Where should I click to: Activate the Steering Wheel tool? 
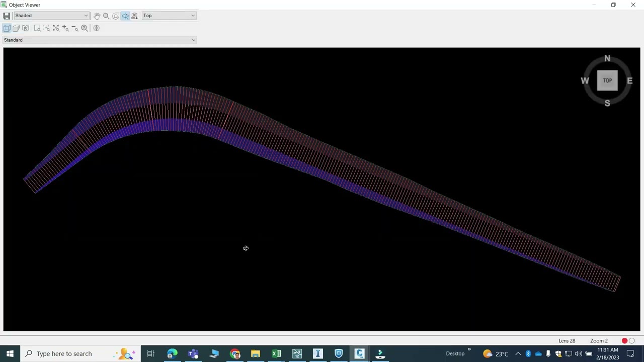tap(116, 16)
